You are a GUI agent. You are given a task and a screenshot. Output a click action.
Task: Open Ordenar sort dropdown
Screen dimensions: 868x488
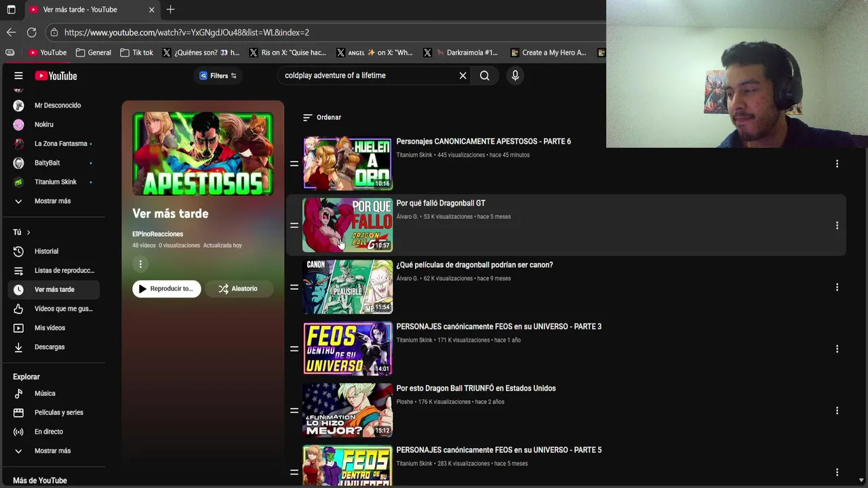(322, 117)
